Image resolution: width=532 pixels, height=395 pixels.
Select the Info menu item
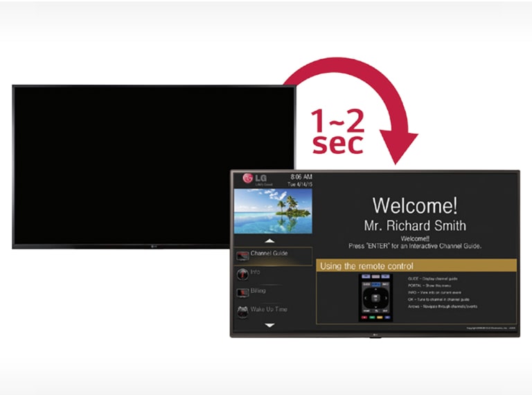256,272
